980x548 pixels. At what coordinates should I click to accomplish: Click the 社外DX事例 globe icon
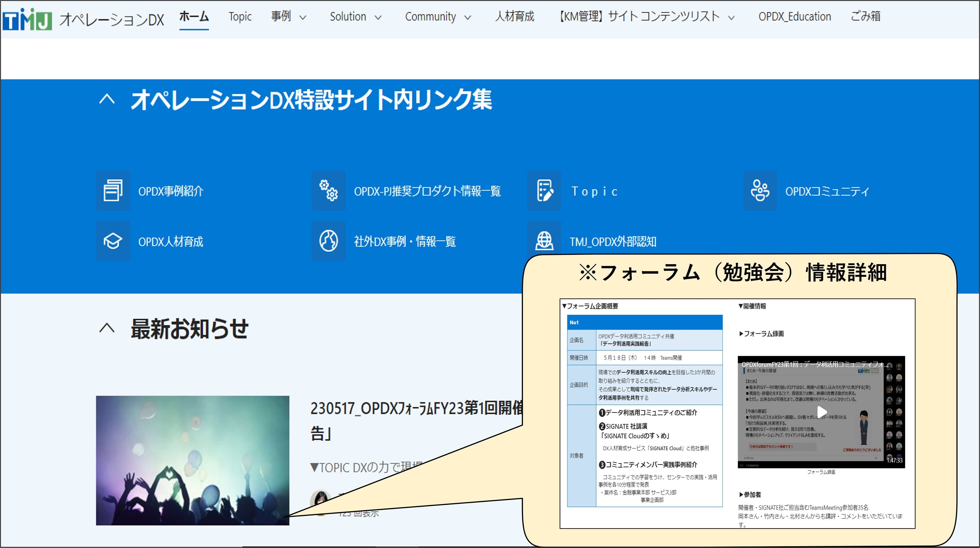click(x=329, y=241)
